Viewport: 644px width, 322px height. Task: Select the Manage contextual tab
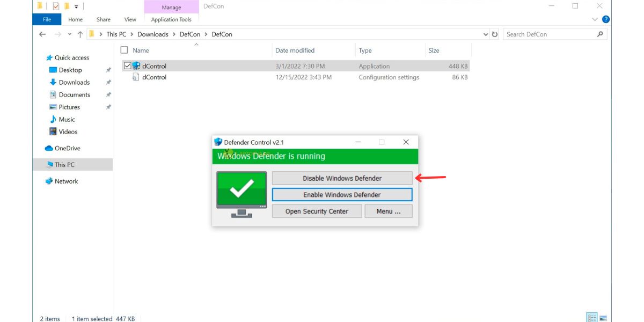[x=171, y=7]
